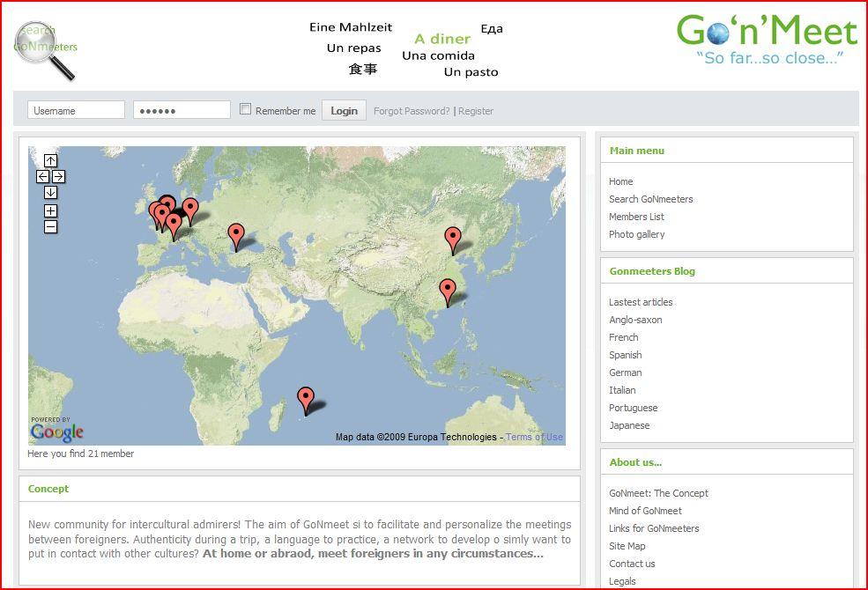Open the Legals link
Image resolution: width=868 pixels, height=590 pixels.
pos(622,581)
